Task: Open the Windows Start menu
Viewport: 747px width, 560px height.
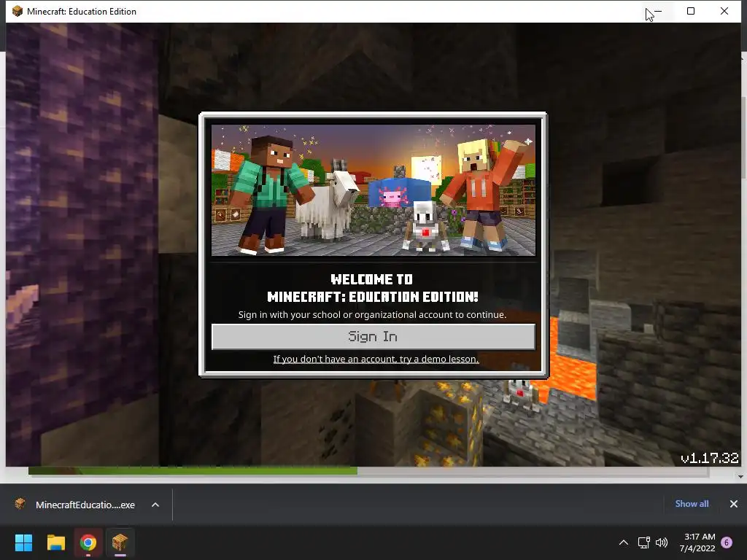Action: (x=23, y=542)
